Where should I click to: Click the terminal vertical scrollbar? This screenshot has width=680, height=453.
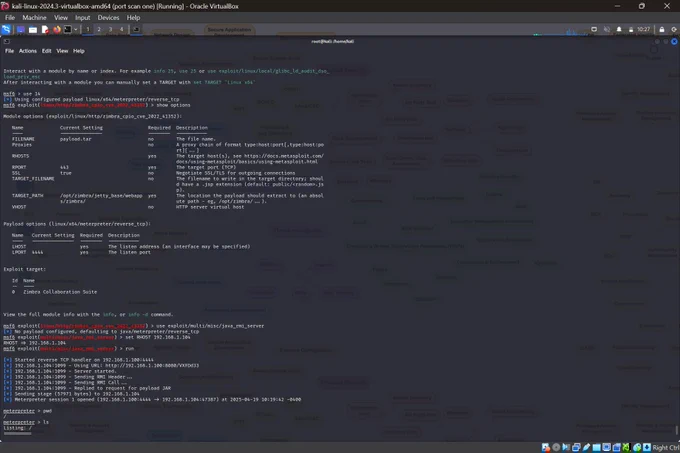[x=676, y=430]
